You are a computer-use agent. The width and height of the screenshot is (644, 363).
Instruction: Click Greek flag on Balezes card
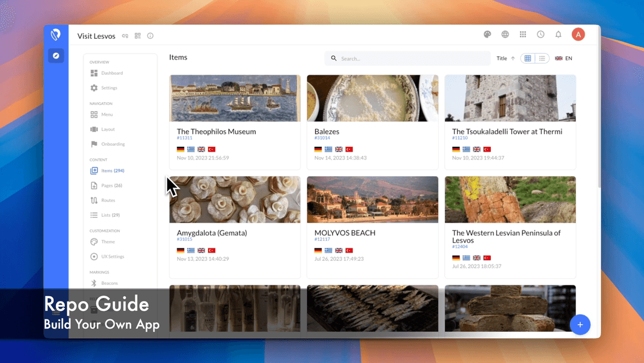tap(328, 149)
